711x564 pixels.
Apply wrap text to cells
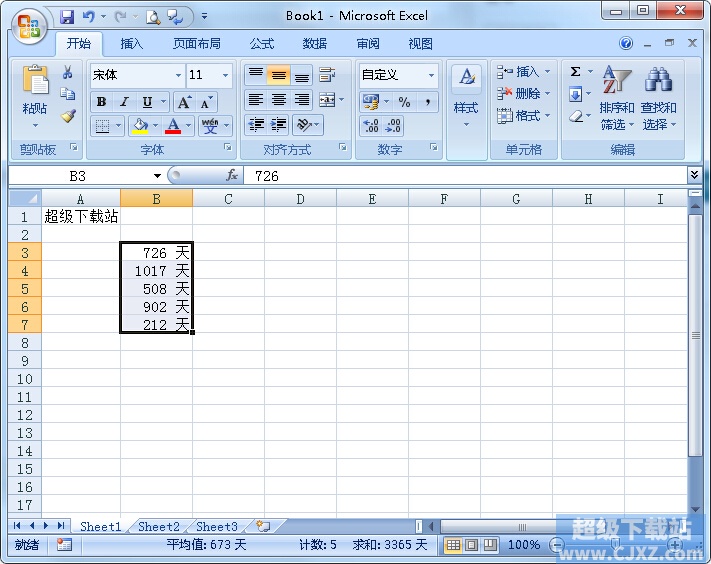327,75
